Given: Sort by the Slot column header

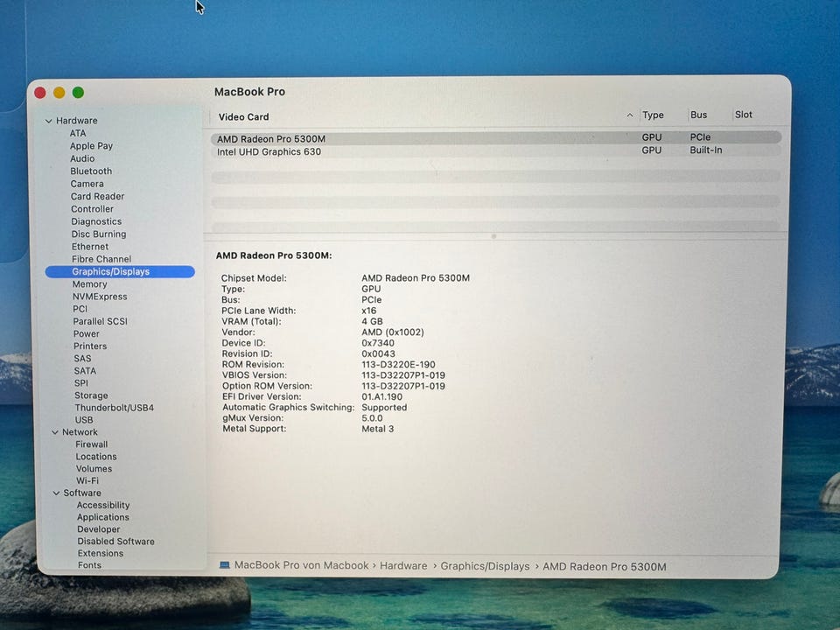Looking at the screenshot, I should tap(744, 115).
